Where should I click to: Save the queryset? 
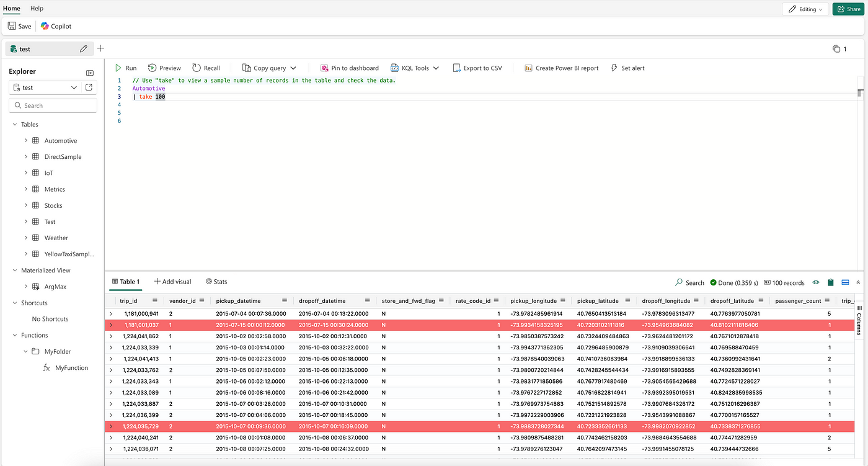(x=19, y=26)
